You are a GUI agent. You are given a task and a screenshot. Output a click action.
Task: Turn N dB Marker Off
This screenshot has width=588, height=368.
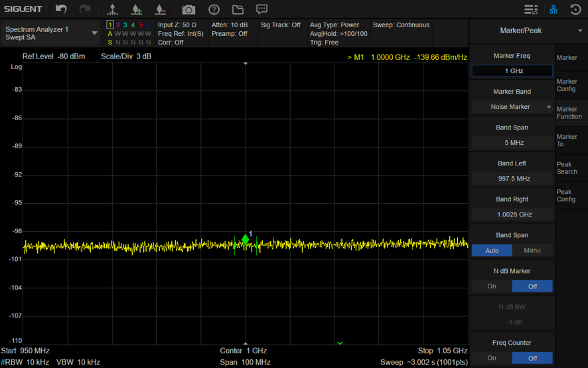pyautogui.click(x=532, y=286)
